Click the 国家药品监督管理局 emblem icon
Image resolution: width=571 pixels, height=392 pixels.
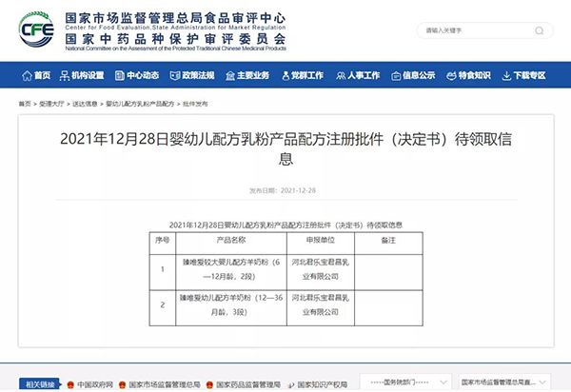pos(209,384)
